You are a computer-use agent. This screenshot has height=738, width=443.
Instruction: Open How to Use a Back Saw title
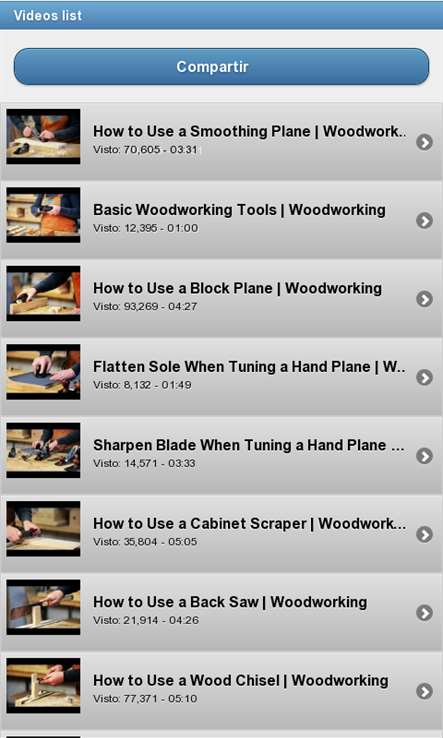point(230,602)
